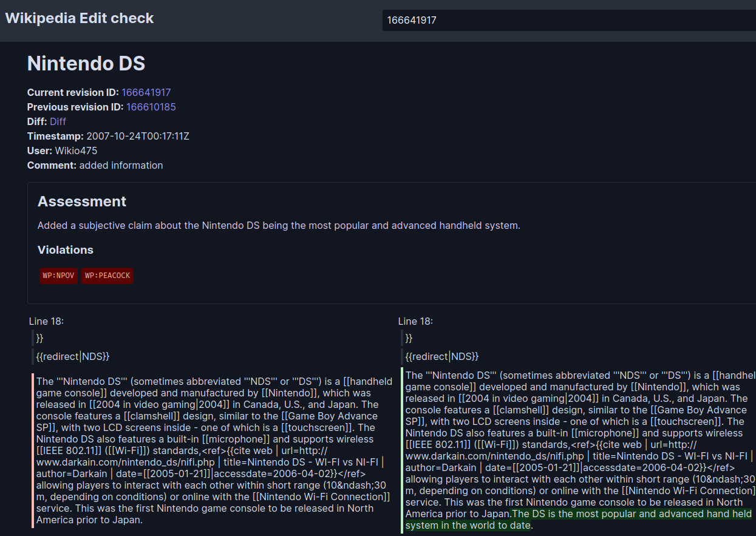This screenshot has width=756, height=536.
Task: Click the Assessment section heading
Action: (82, 202)
